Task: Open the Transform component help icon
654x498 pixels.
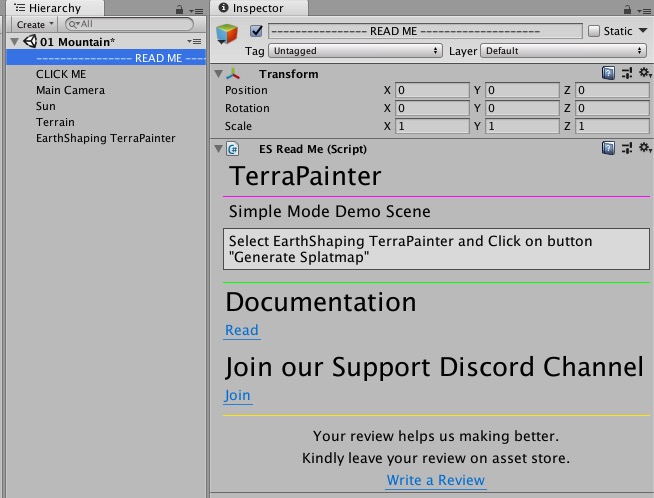Action: coord(608,73)
